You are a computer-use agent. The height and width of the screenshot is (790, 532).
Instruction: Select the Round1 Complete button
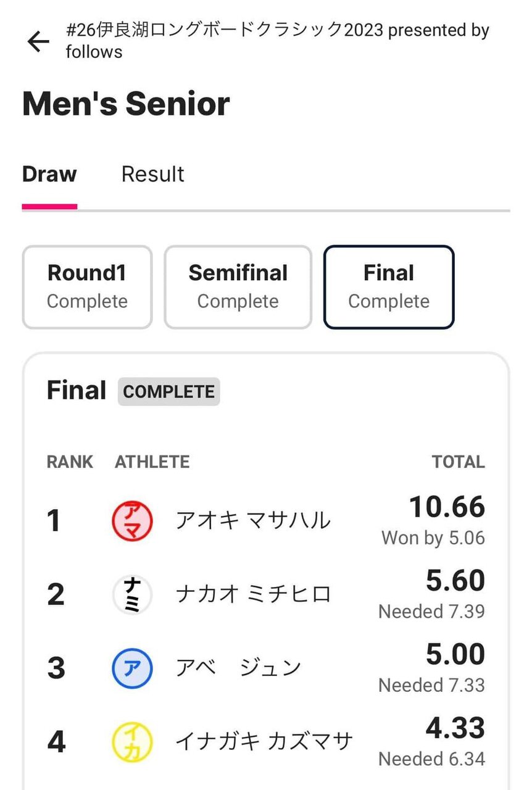[x=87, y=287]
